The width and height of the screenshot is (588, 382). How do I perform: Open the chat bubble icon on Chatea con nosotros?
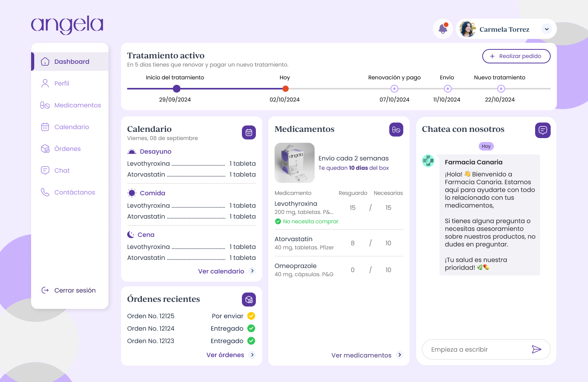(542, 130)
